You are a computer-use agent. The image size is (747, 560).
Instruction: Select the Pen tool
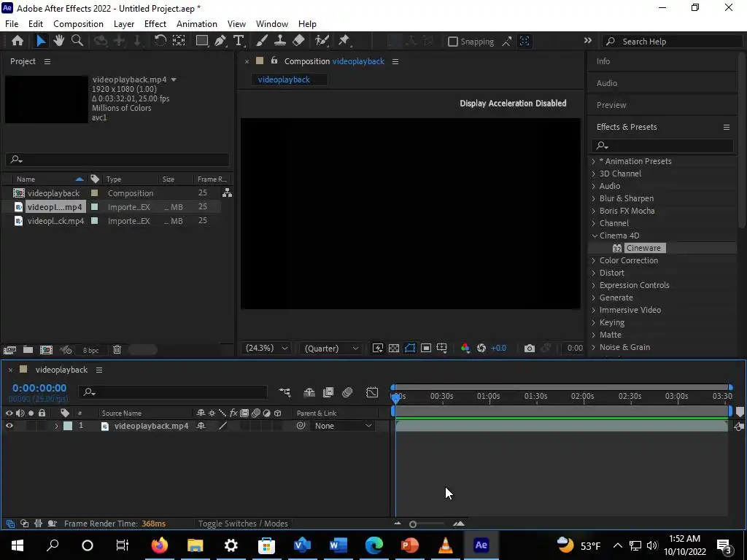(x=220, y=41)
